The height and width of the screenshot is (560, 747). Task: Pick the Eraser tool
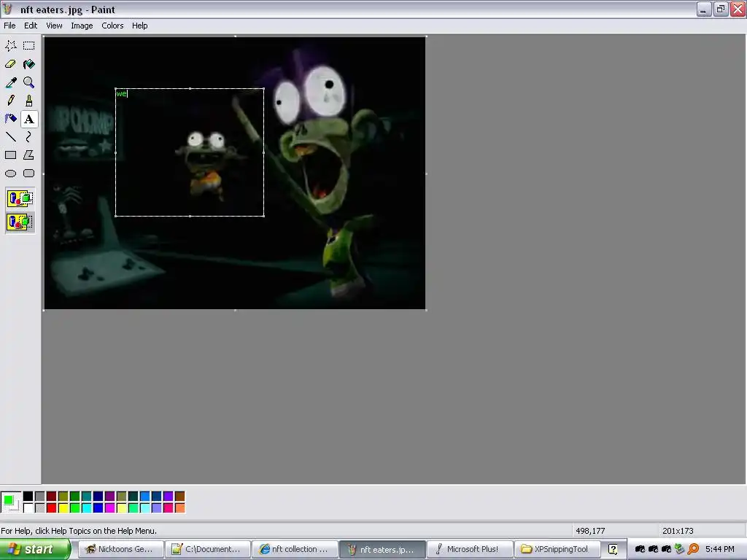click(11, 64)
